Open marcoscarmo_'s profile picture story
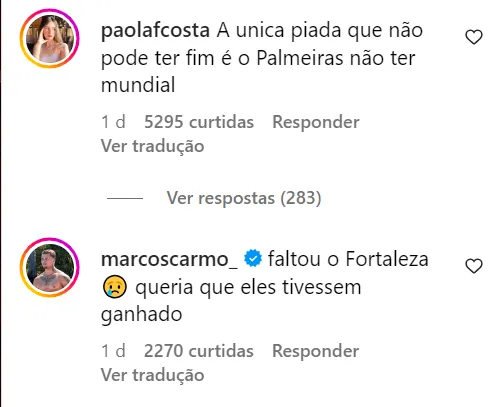Viewport: 503px width, 407px height. tap(50, 268)
